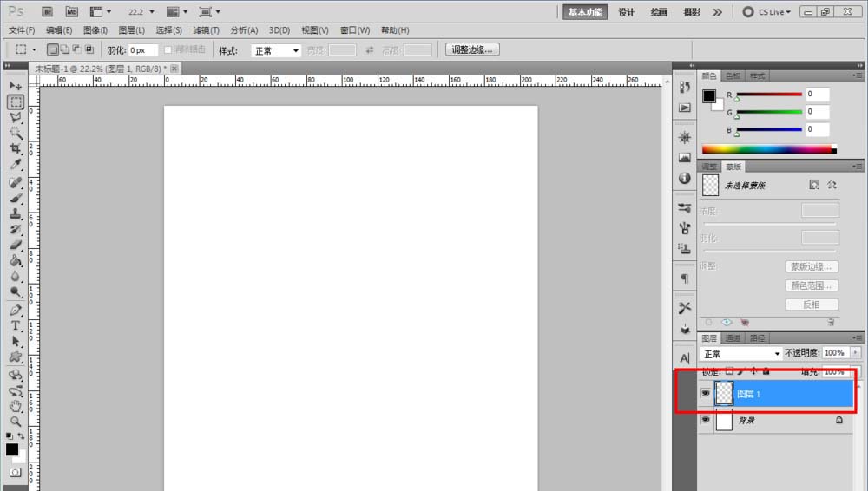Choose Intersect with Selection mode

click(89, 49)
